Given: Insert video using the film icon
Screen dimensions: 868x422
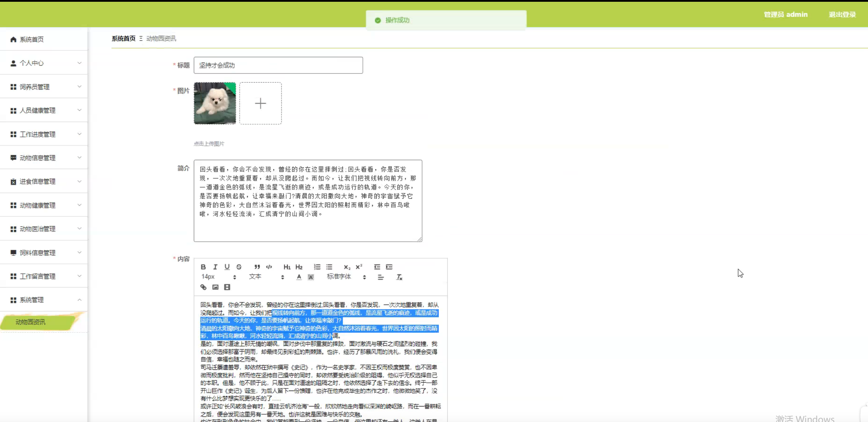Looking at the screenshot, I should coord(227,287).
